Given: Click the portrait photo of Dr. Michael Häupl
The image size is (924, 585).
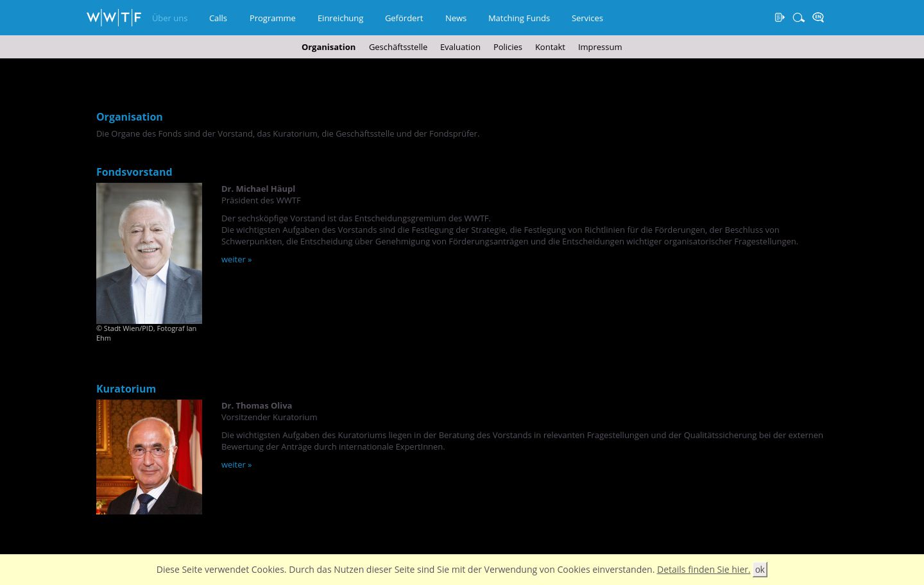Looking at the screenshot, I should (x=149, y=253).
